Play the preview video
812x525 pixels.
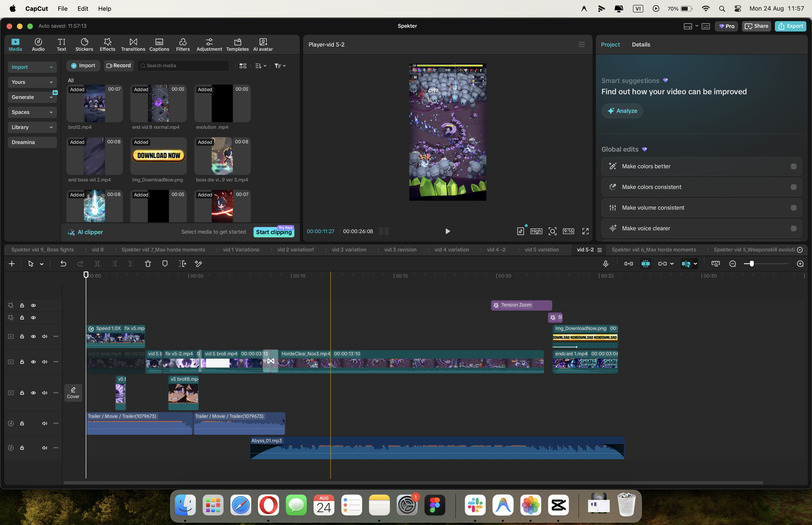[x=447, y=231]
